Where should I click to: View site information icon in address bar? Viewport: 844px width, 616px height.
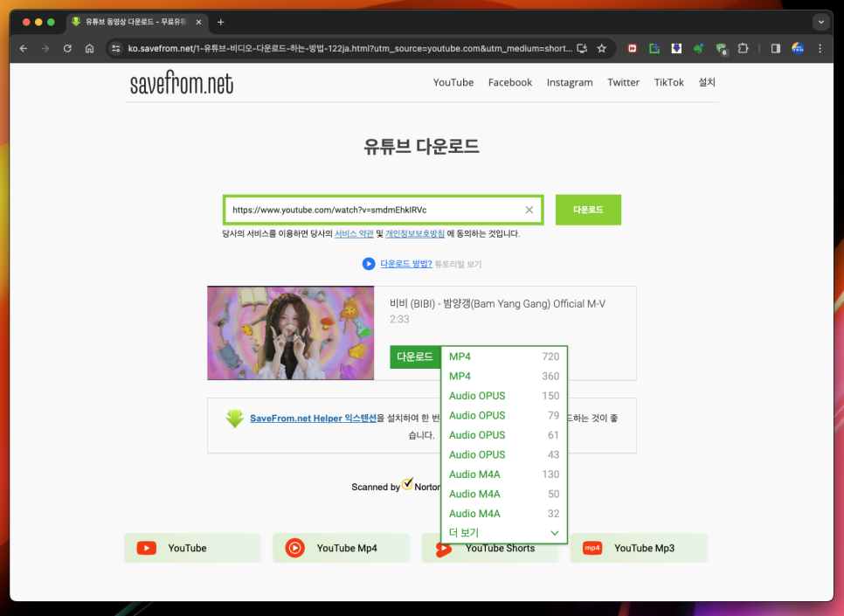(x=115, y=48)
